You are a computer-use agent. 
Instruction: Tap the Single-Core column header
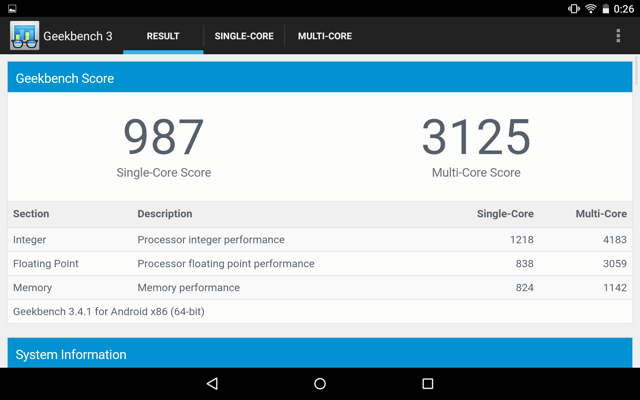[x=505, y=214]
